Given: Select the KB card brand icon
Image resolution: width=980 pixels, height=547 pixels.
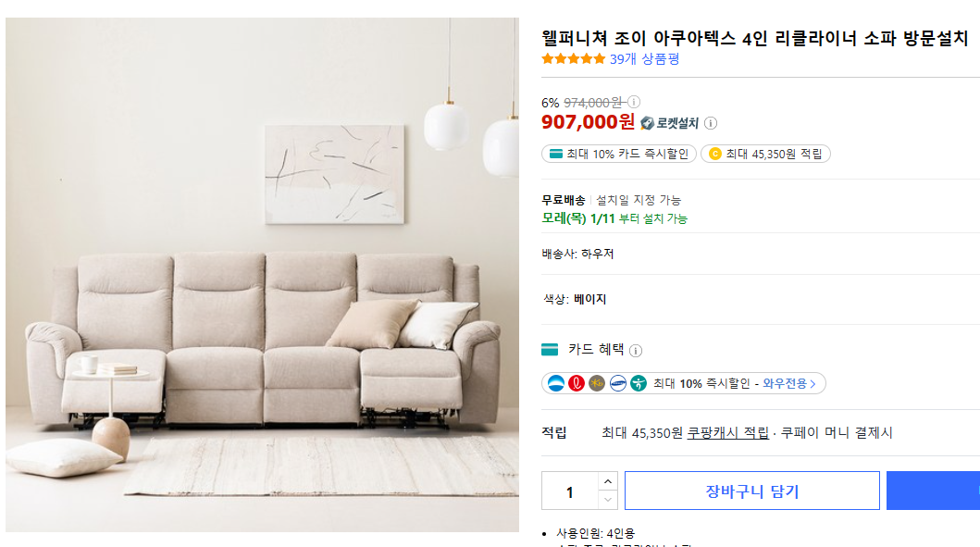Looking at the screenshot, I should 596,383.
